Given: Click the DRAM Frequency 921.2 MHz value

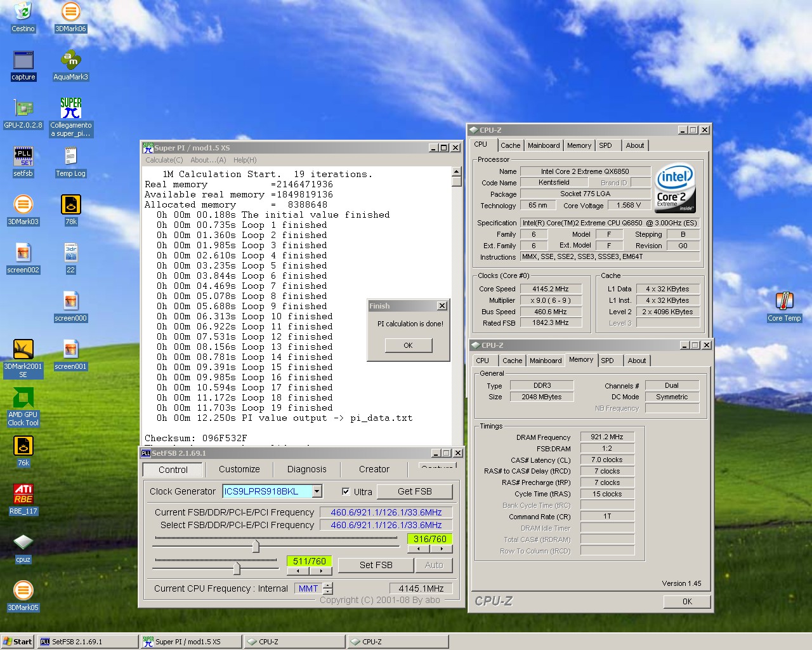Looking at the screenshot, I should click(x=607, y=437).
